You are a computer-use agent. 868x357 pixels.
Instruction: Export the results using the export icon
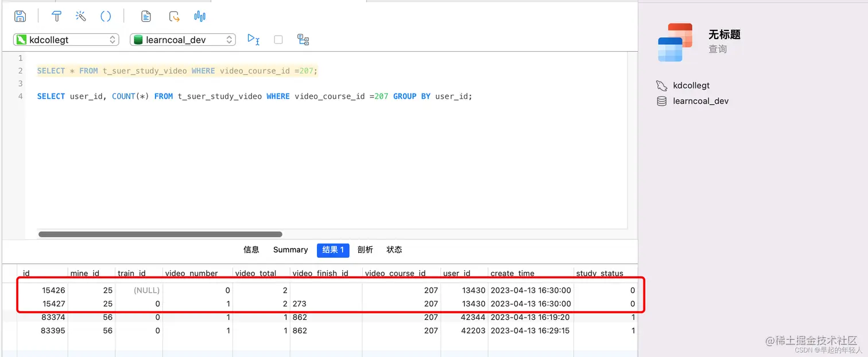click(175, 16)
